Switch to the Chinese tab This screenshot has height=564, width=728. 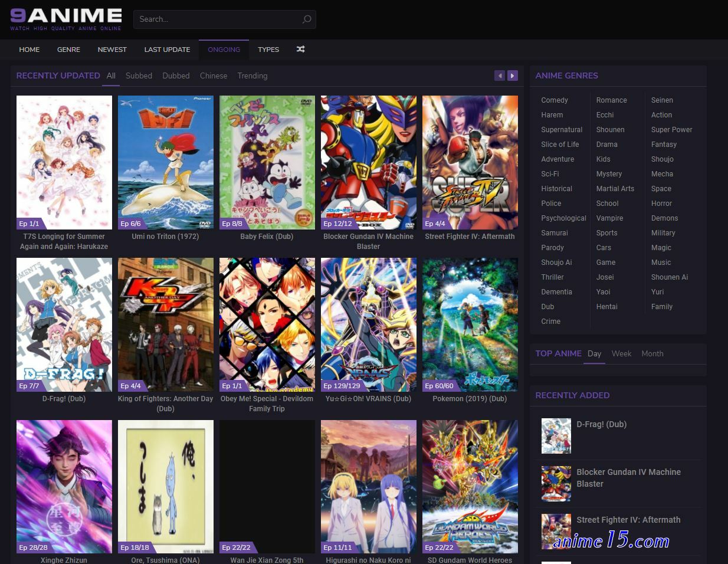[214, 76]
